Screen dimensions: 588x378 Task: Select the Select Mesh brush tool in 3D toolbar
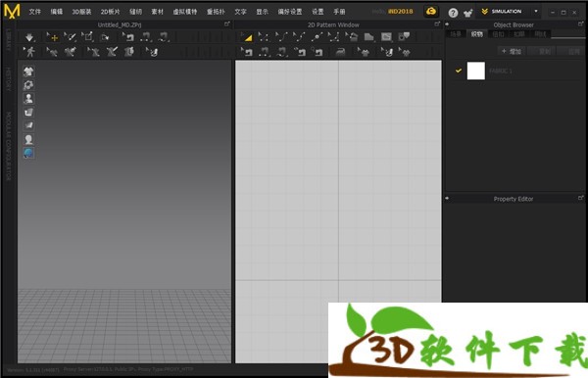point(71,37)
